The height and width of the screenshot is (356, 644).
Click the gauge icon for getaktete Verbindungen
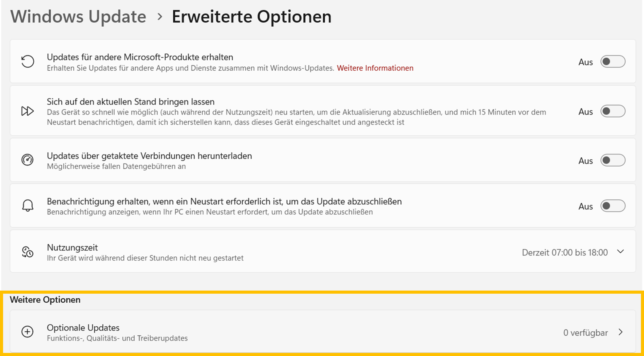[x=27, y=160]
